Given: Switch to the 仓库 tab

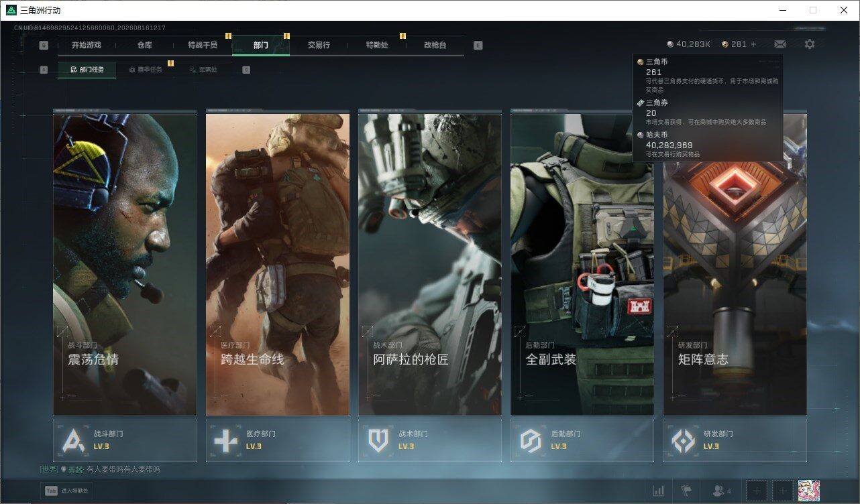Looking at the screenshot, I should pos(144,45).
